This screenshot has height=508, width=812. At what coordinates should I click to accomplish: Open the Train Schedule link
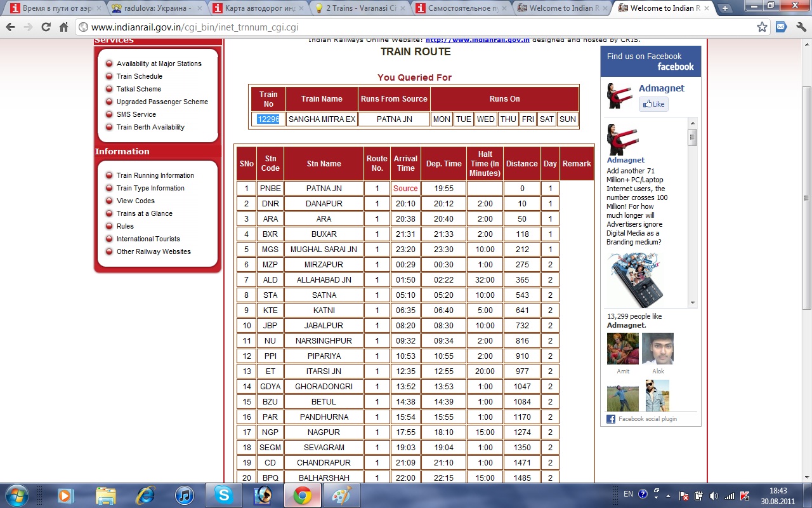139,76
